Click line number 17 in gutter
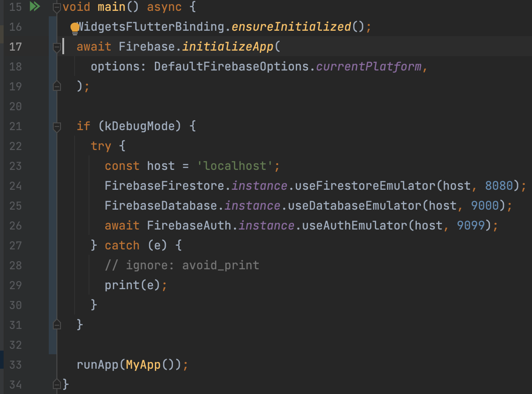The width and height of the screenshot is (532, 394). coord(15,47)
